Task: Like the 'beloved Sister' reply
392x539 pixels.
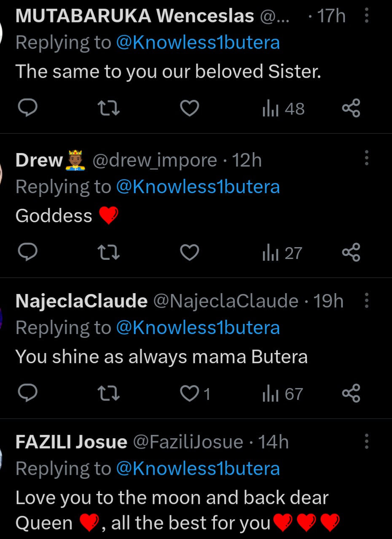Action: (189, 109)
